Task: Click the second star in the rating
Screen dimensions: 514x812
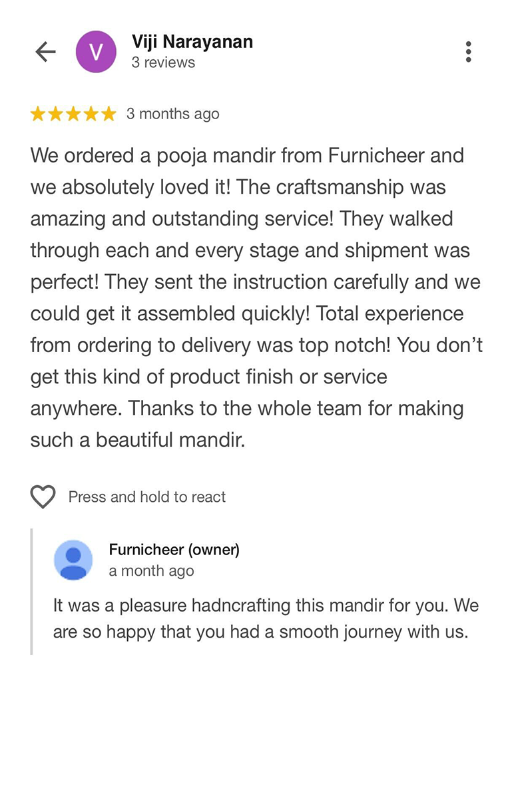Action: (x=55, y=114)
